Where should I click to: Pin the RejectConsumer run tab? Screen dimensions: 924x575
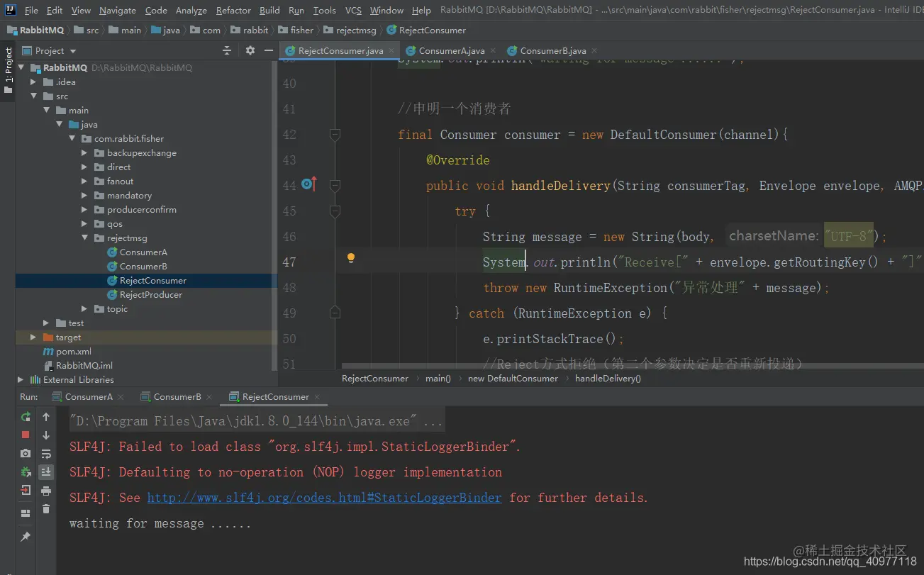tap(26, 537)
